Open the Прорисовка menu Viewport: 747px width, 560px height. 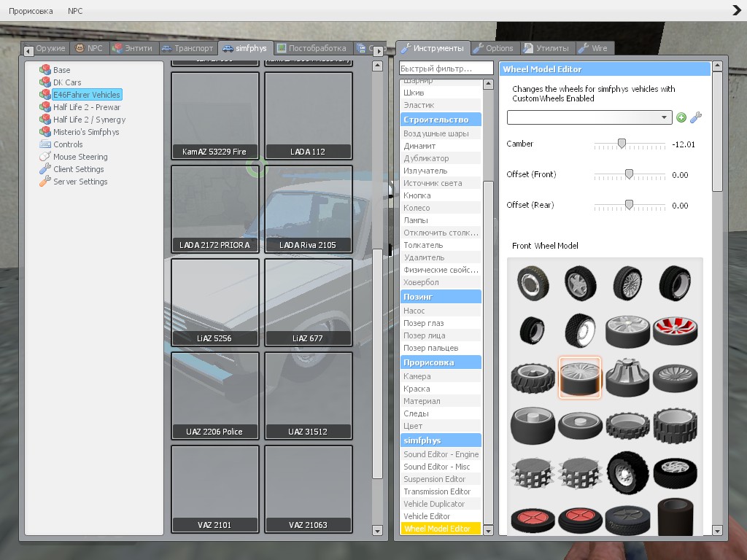click(x=31, y=10)
